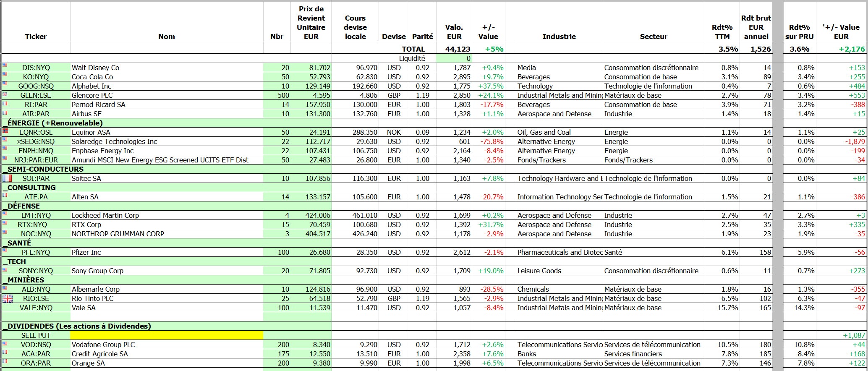Select the Ticker column header
Viewport: 868px width, 371px height.
pos(36,37)
